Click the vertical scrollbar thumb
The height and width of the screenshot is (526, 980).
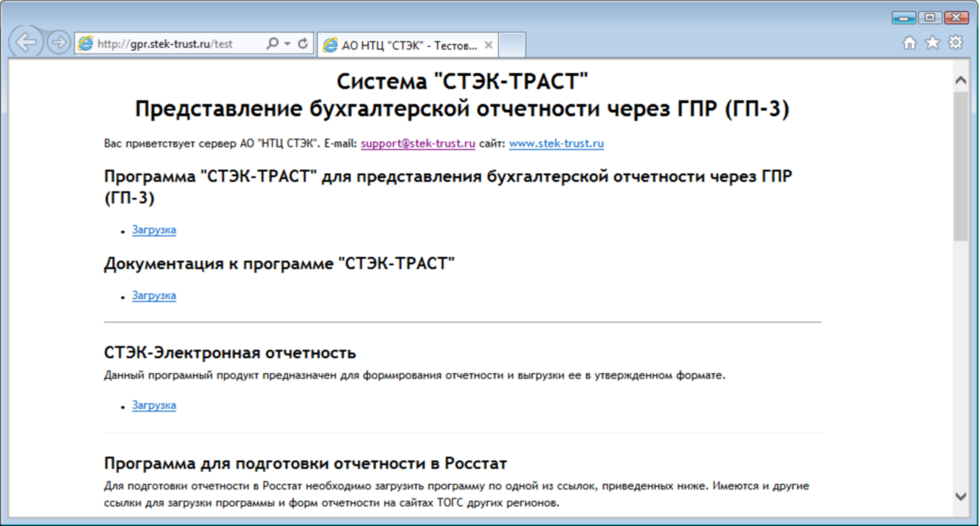[961, 166]
